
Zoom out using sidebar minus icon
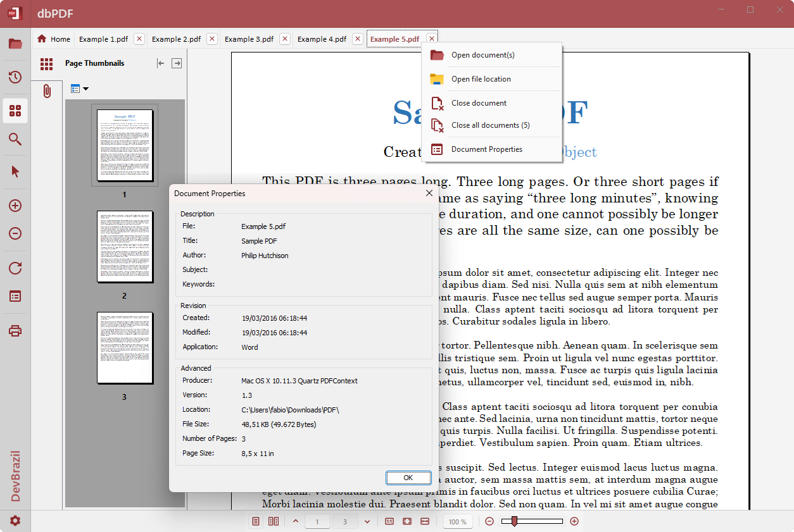pyautogui.click(x=15, y=233)
